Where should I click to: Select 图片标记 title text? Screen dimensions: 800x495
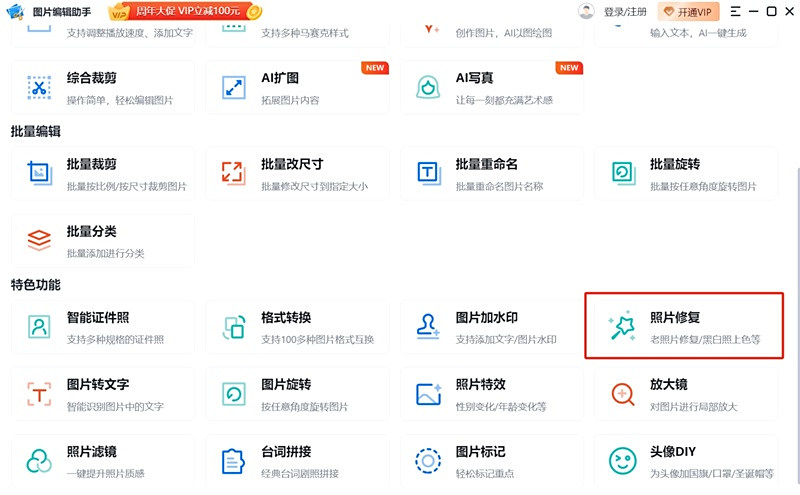coord(481,452)
